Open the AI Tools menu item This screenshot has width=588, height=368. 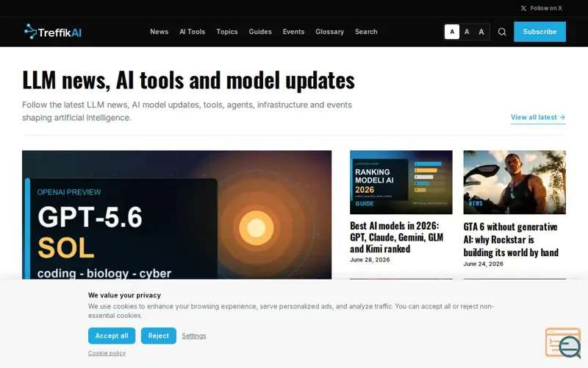192,32
